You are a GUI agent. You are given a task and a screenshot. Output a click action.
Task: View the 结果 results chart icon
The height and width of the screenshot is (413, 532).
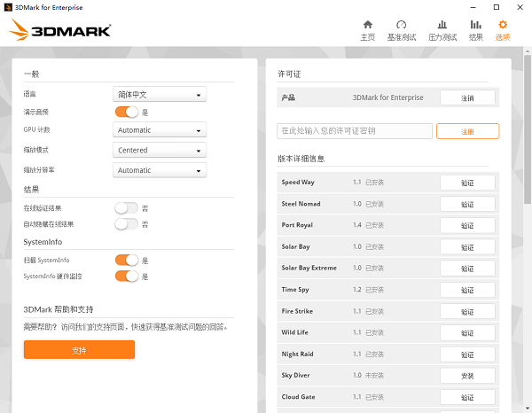476,29
